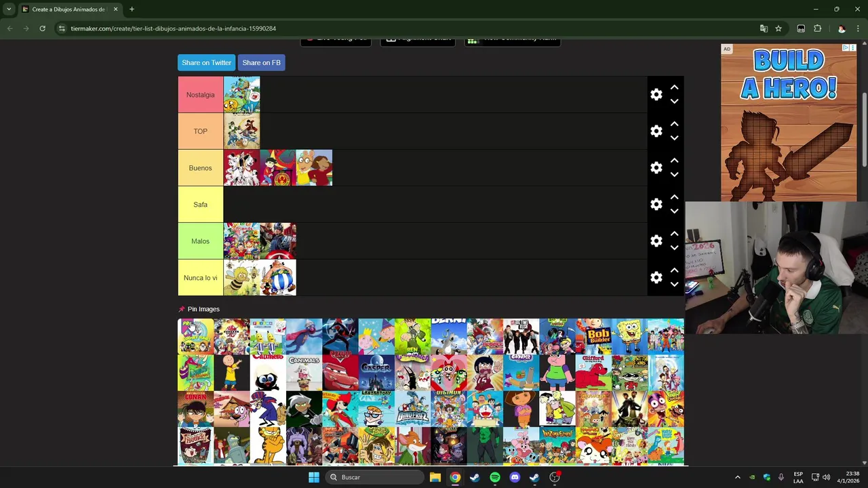
Task: Select the Nunca lo vi tier label
Action: pos(200,278)
